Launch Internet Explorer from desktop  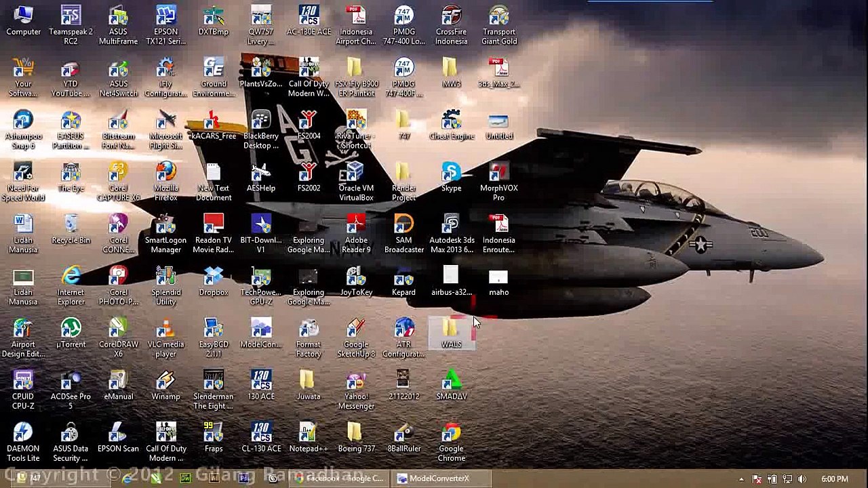tap(71, 287)
